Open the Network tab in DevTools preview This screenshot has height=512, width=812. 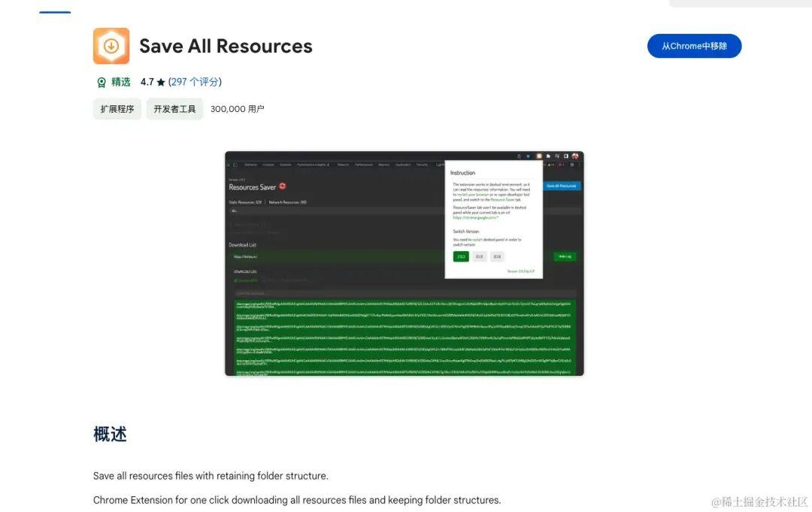point(343,165)
